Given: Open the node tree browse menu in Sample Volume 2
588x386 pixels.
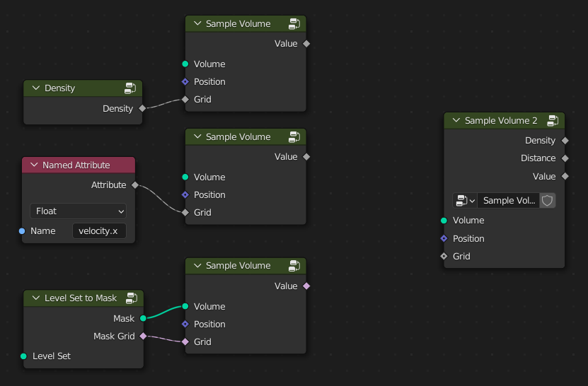Looking at the screenshot, I should (465, 201).
